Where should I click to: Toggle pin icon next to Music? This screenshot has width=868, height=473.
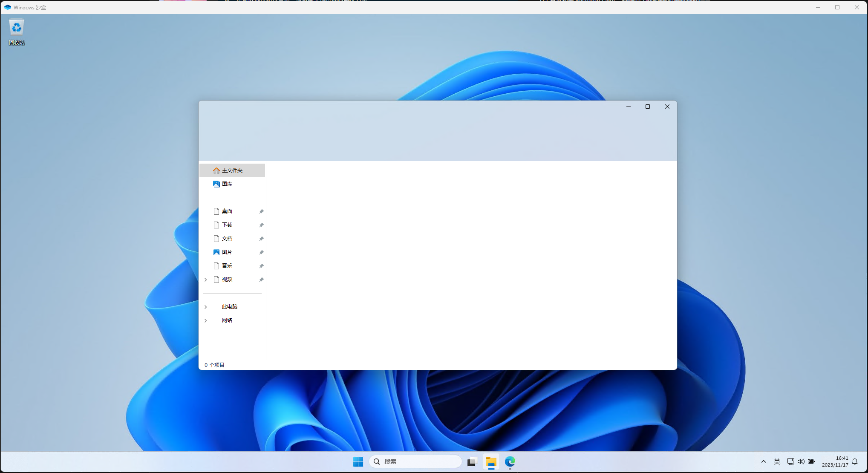coord(261,266)
